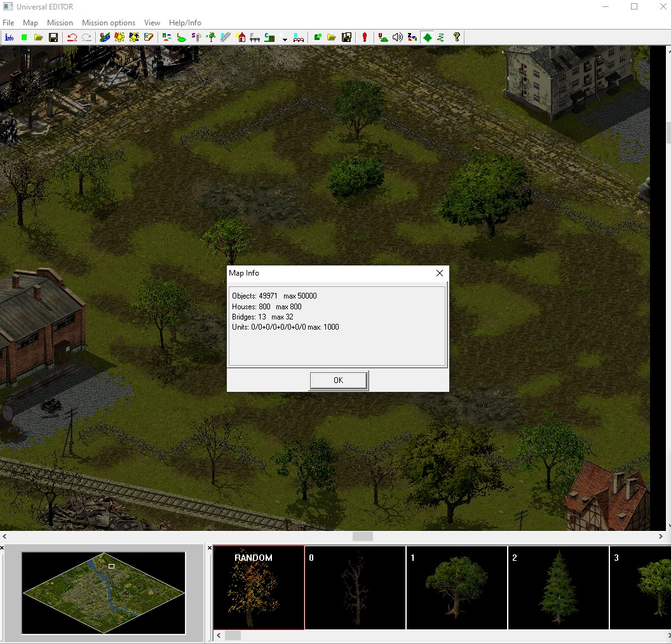671x644 pixels.
Task: Open the Help/Info menu
Action: coord(185,23)
